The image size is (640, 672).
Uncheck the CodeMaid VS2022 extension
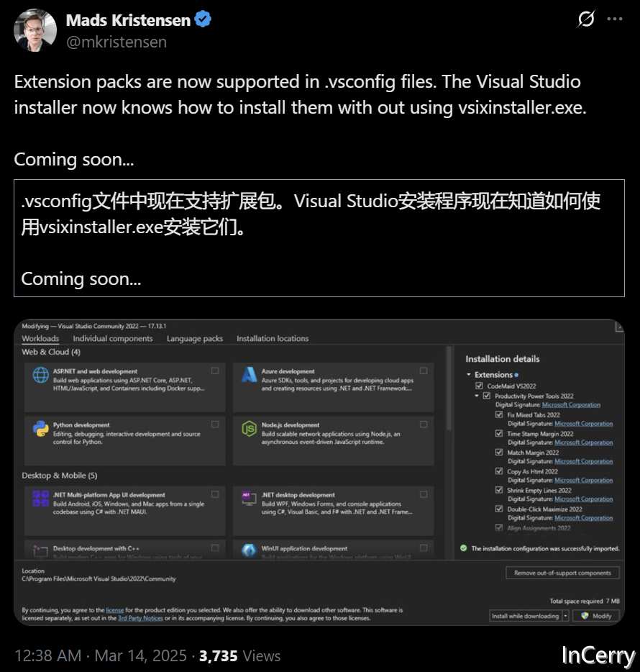coord(480,386)
